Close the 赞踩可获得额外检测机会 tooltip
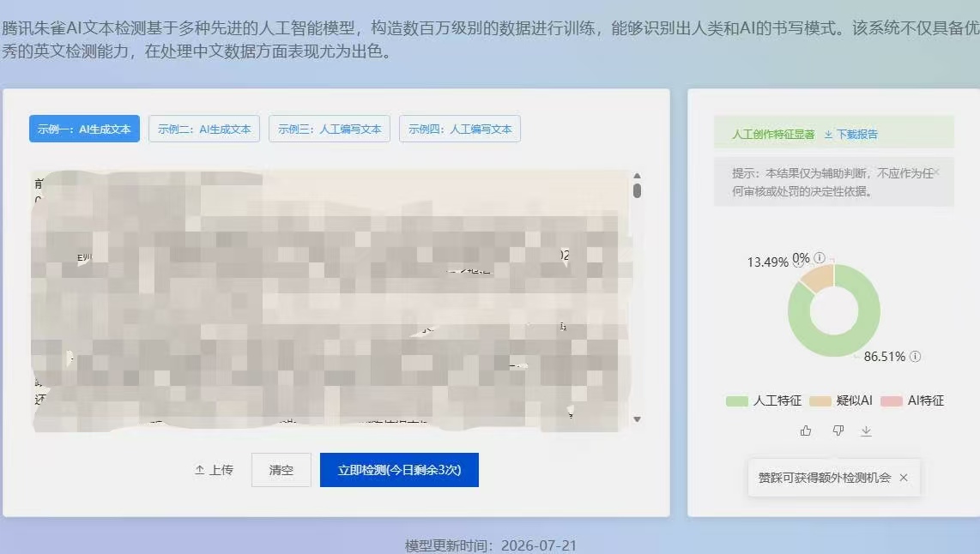 click(x=904, y=478)
